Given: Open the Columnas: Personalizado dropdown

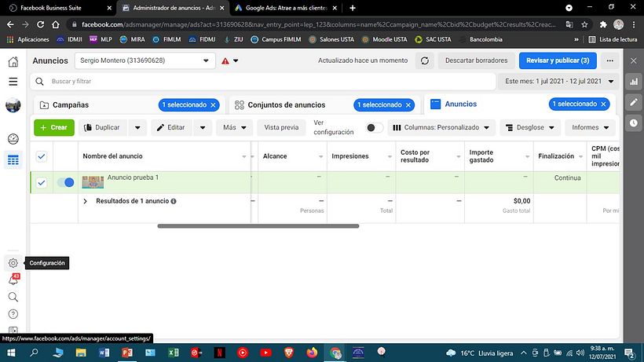Looking at the screenshot, I should [x=441, y=128].
